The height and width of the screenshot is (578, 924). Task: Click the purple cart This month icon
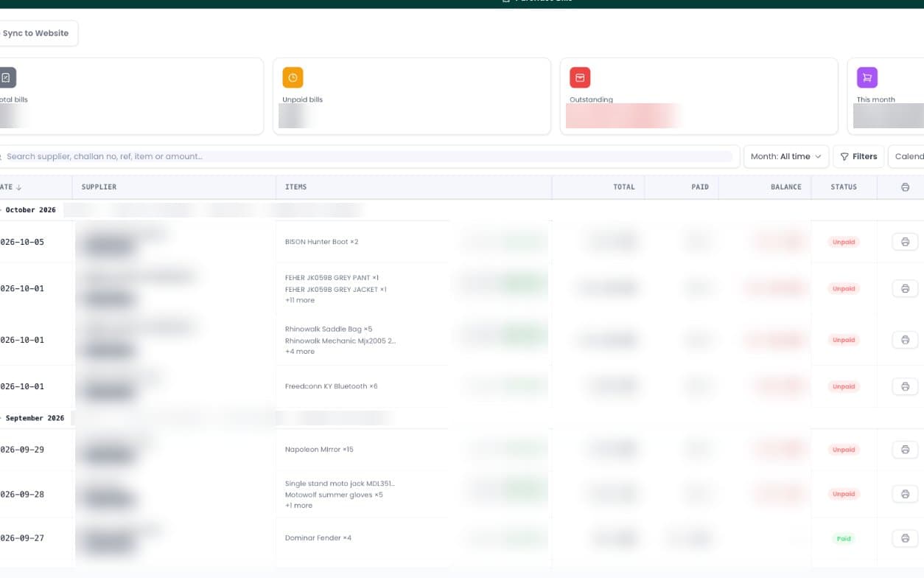pos(867,77)
